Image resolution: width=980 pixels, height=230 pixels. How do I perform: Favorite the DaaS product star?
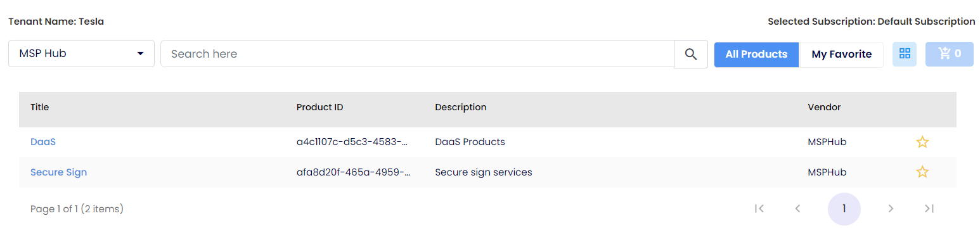(x=922, y=142)
